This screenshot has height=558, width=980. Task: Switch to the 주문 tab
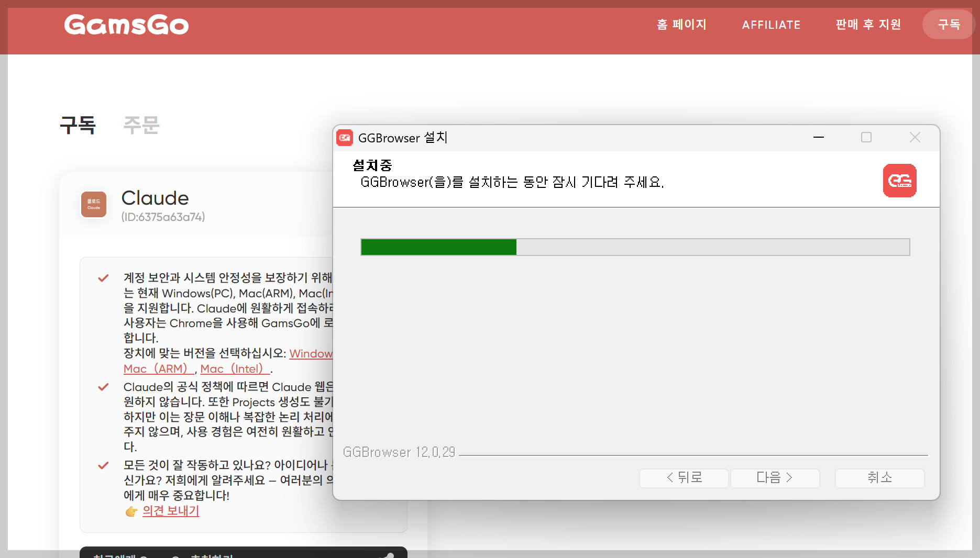(141, 125)
